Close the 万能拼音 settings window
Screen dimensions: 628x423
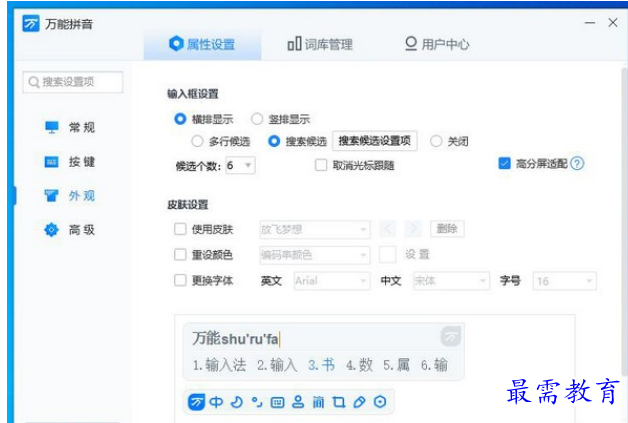tap(613, 22)
